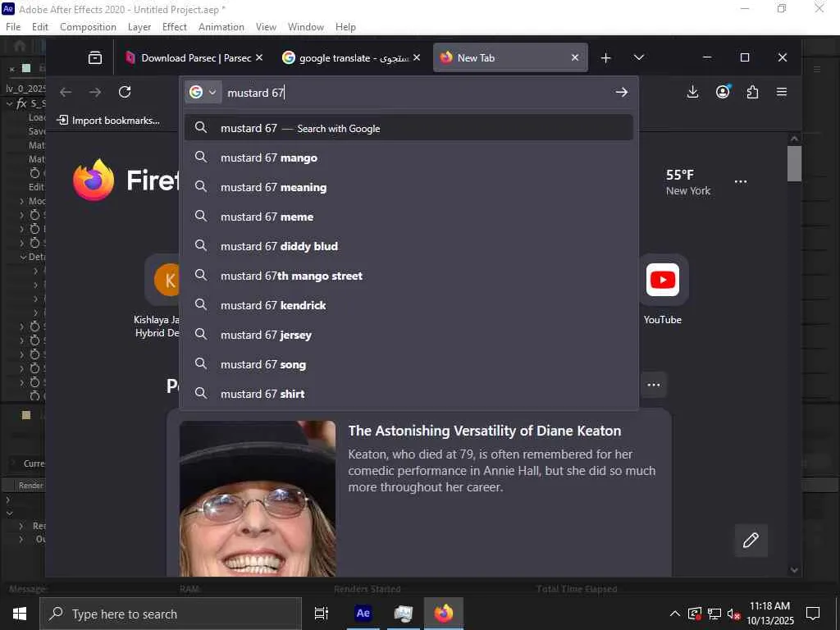Toggle stopwatch in row above Edit in After Effects

pyautogui.click(x=34, y=173)
